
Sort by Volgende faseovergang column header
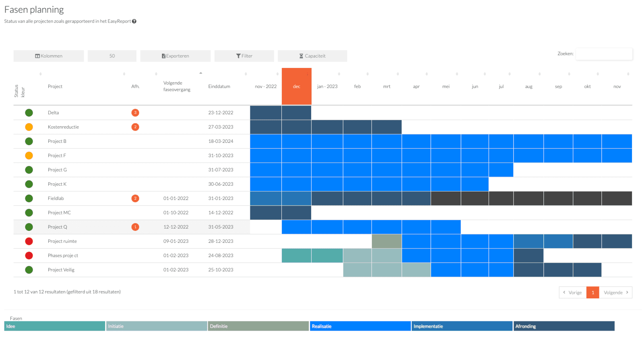[x=177, y=86]
